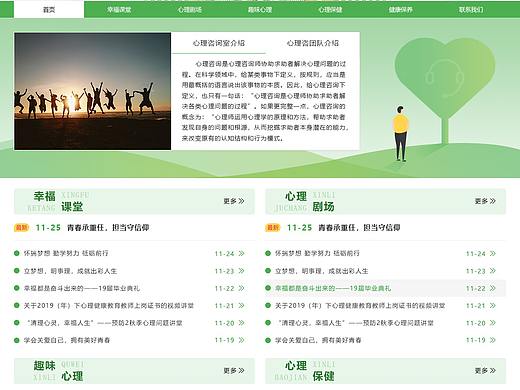The image size is (520, 390).
Task: Open 心理保健 in the top navigation
Action: click(x=330, y=10)
